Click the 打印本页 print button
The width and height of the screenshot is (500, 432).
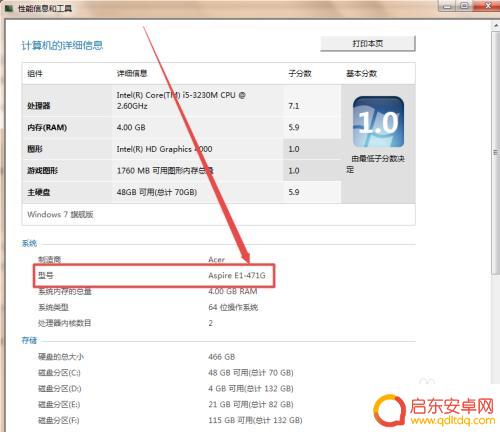[x=368, y=44]
